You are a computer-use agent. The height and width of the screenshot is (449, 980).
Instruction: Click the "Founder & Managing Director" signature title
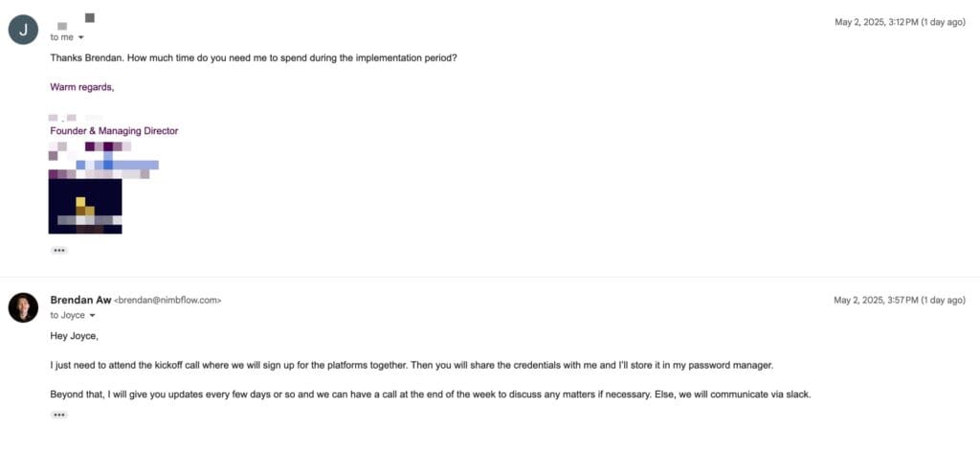coord(114,131)
